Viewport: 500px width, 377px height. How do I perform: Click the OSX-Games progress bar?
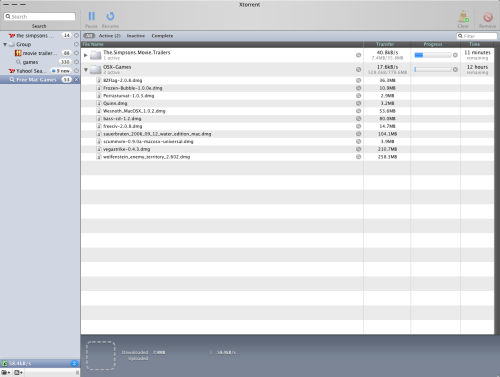(x=433, y=69)
